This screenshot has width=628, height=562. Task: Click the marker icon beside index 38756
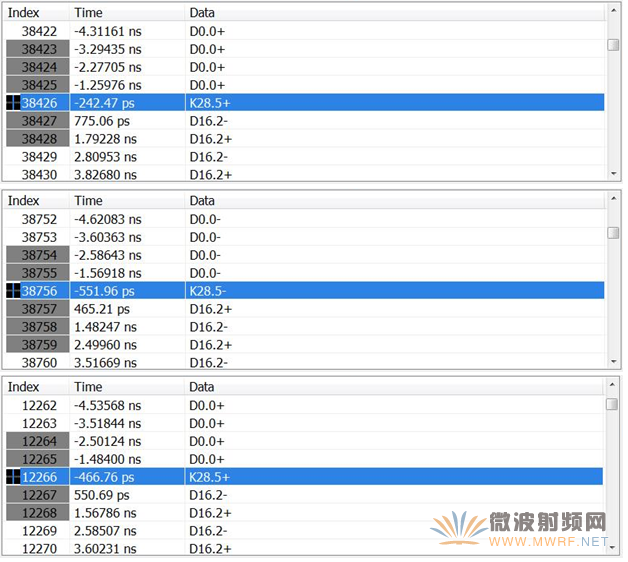coord(13,291)
